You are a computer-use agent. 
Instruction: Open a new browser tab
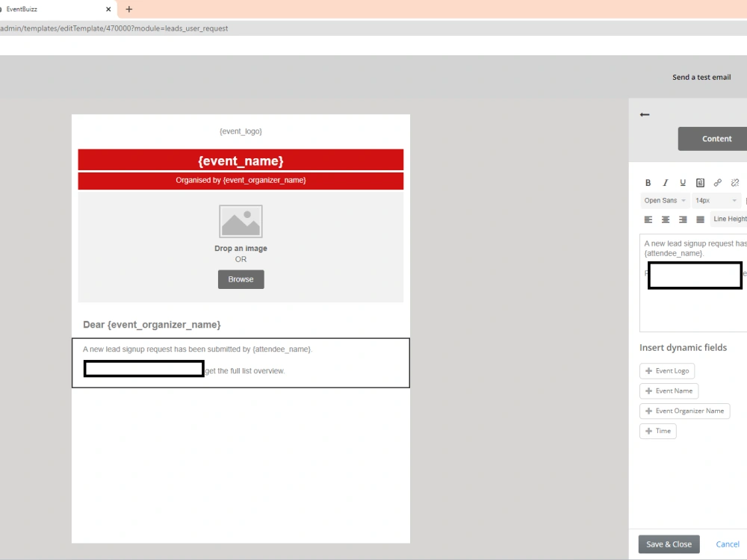[128, 9]
